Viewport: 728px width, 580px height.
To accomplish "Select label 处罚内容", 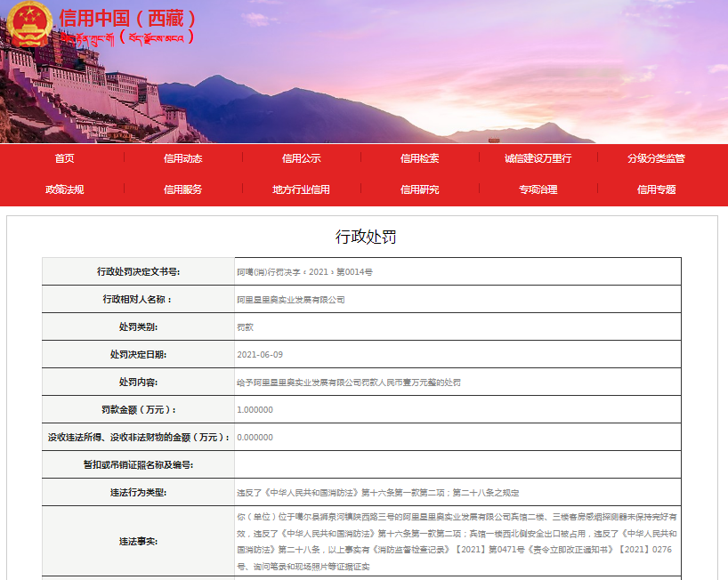I will (x=138, y=383).
